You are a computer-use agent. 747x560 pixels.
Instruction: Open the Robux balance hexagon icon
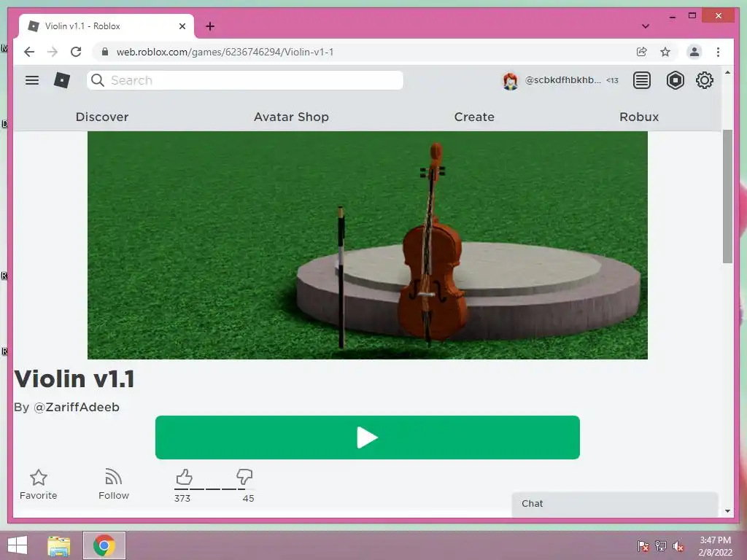coord(675,80)
